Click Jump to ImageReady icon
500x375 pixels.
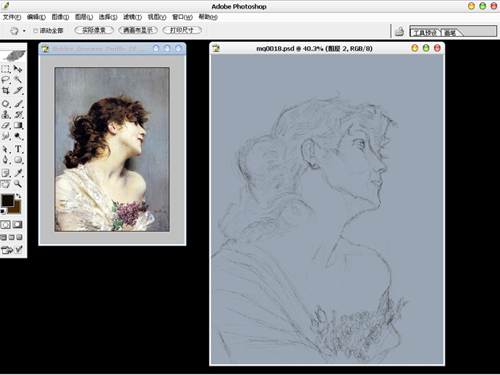pyautogui.click(x=6, y=250)
